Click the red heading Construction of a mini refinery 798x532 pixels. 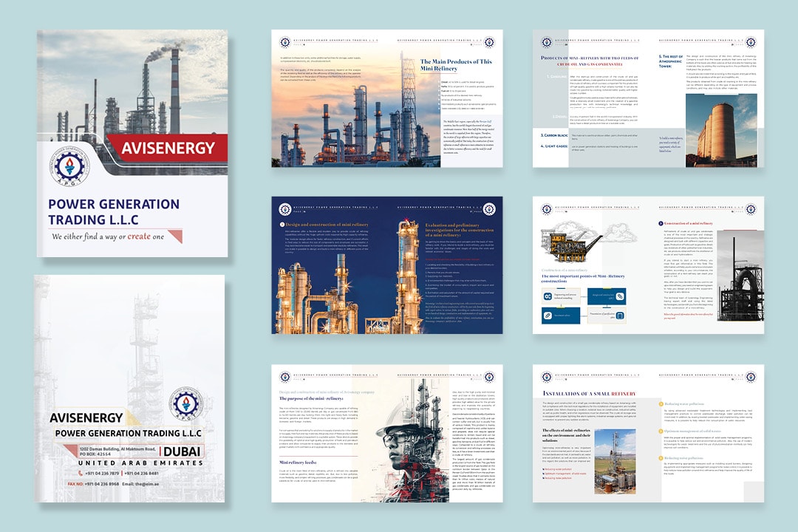pos(689,223)
